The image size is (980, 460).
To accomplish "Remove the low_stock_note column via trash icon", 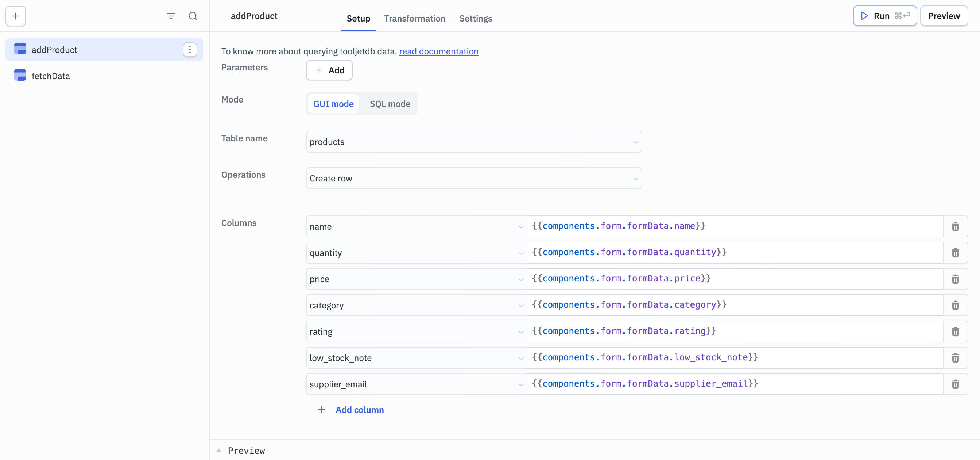I will pyautogui.click(x=955, y=358).
